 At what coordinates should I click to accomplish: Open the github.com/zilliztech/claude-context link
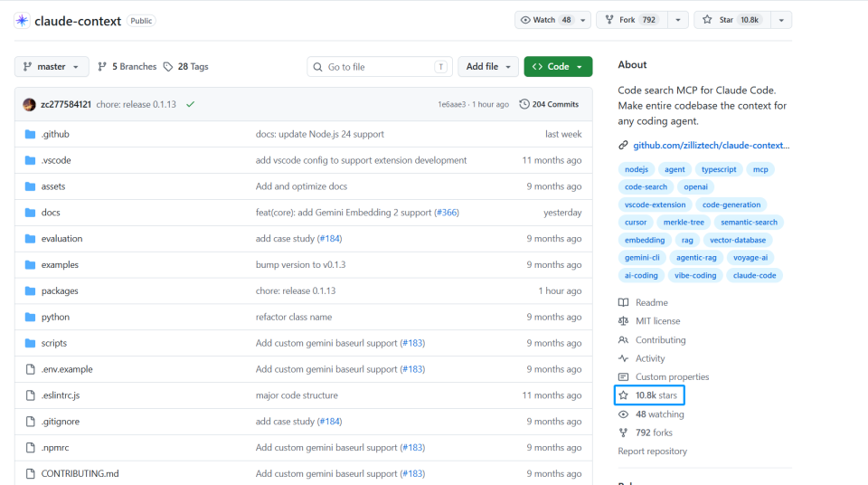click(712, 145)
